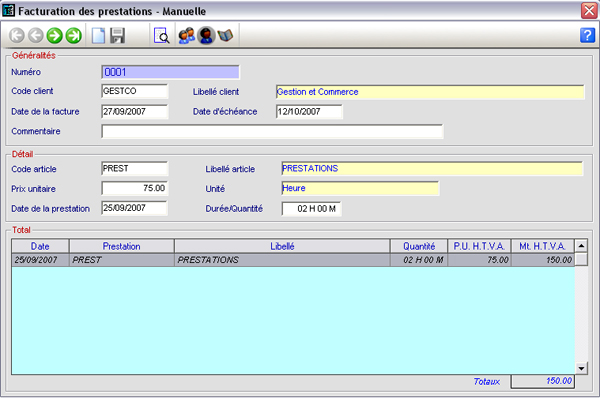Click the Prestation column header
This screenshot has width=600, height=398.
coord(122,246)
